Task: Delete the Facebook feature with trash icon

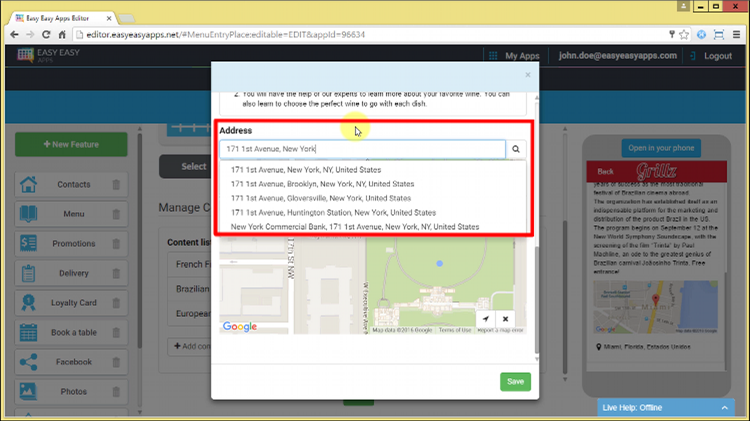Action: [x=116, y=363]
